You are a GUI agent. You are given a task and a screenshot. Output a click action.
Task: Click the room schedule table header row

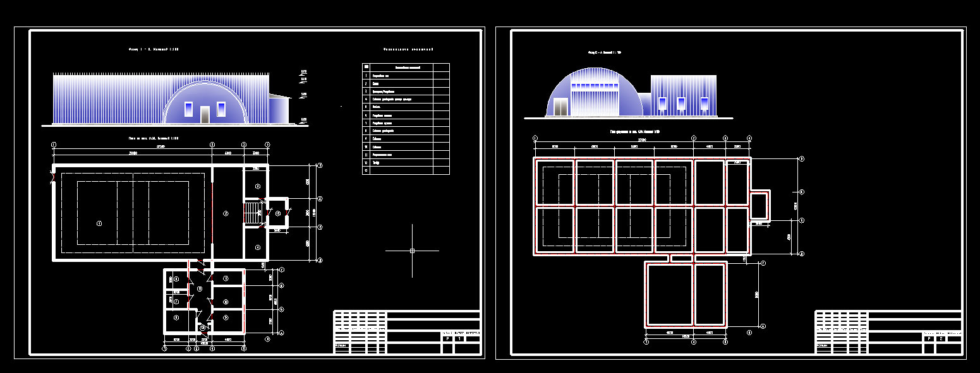(x=406, y=66)
